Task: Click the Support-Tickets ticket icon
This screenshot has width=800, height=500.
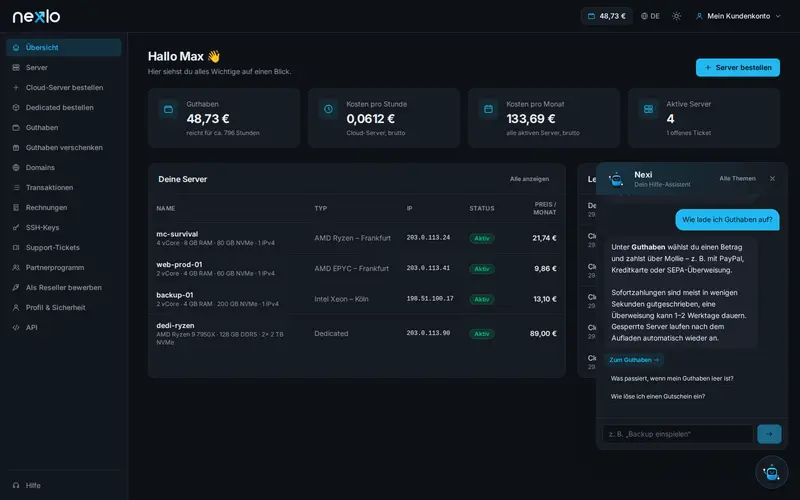Action: point(16,247)
